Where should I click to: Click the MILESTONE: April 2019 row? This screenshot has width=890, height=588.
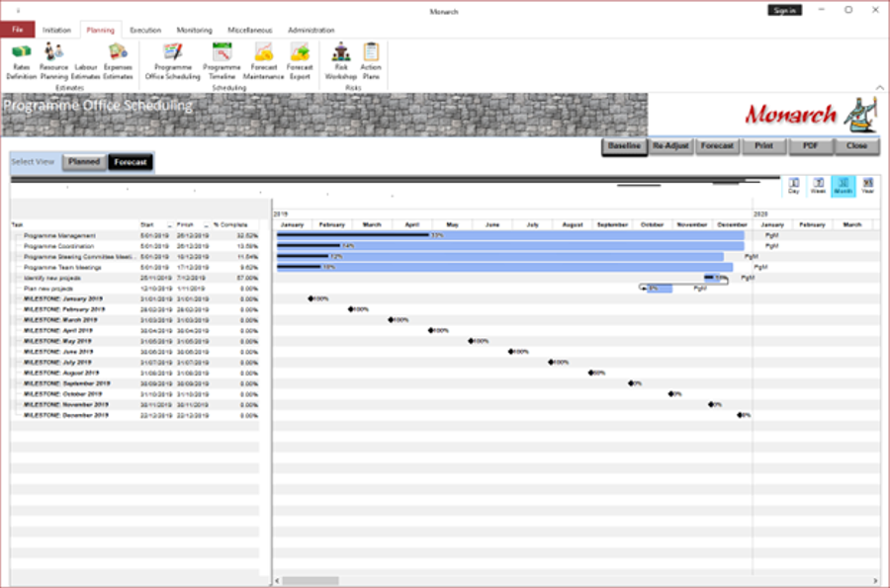pyautogui.click(x=135, y=331)
